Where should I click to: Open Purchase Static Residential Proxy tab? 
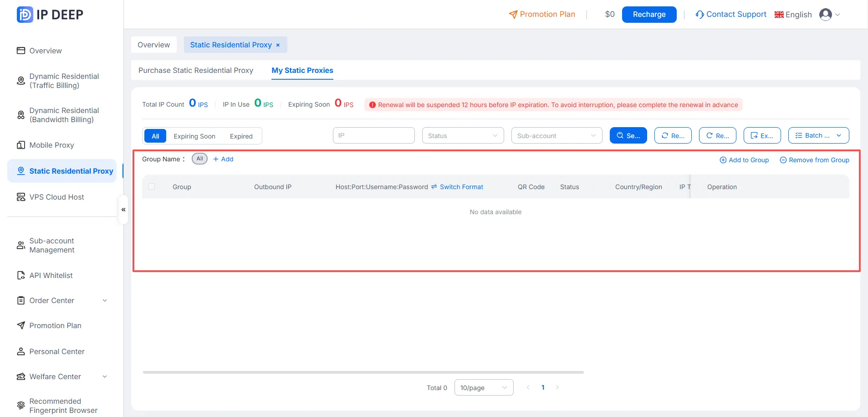(196, 70)
